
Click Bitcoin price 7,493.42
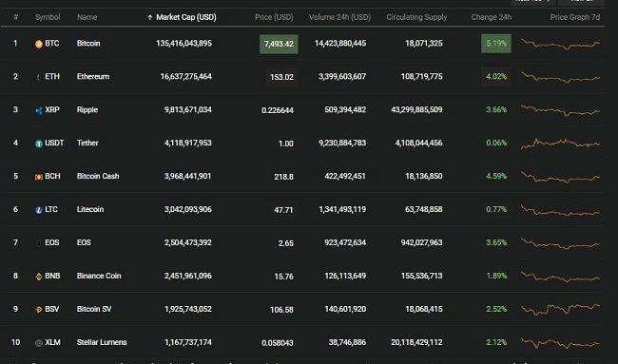pyautogui.click(x=279, y=44)
